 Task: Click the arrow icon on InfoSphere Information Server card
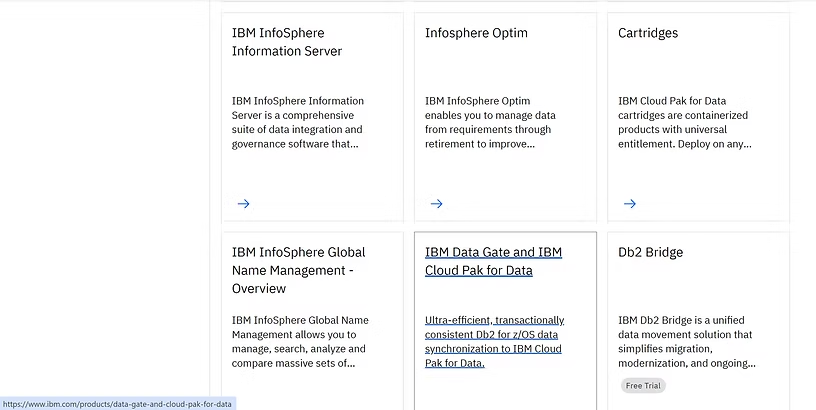(244, 203)
